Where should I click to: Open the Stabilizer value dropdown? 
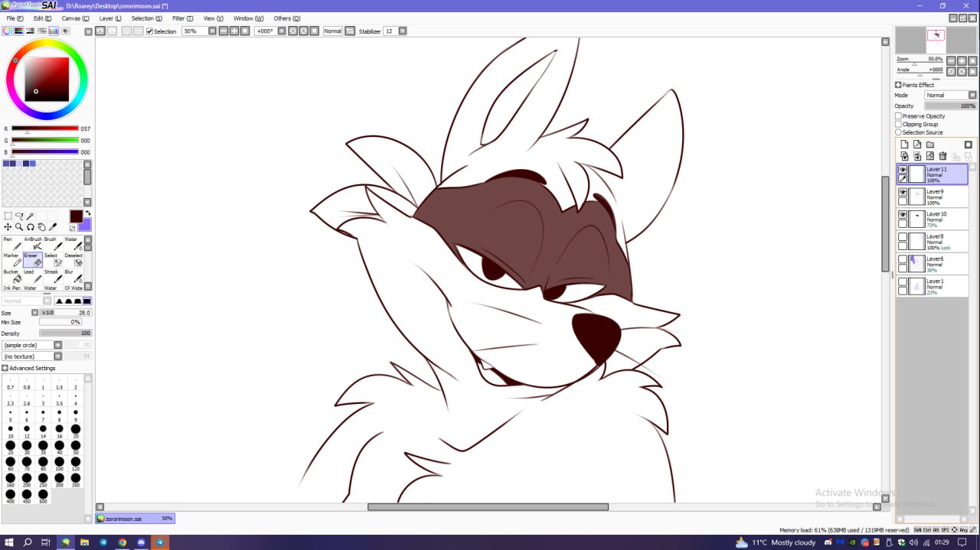pos(402,31)
